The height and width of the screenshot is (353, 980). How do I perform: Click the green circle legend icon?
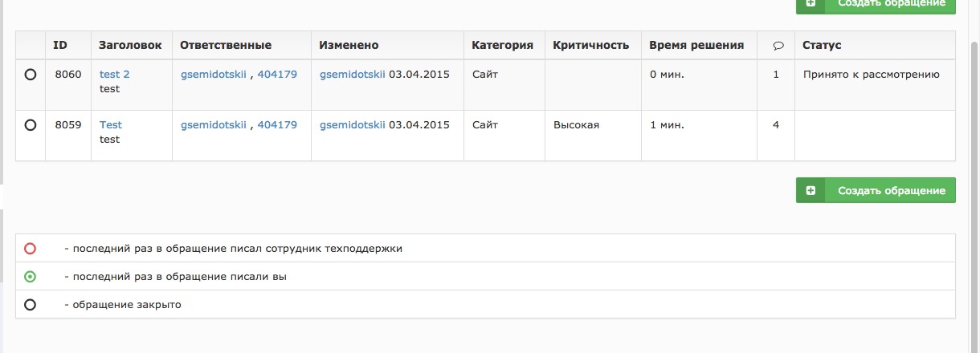coord(31,277)
